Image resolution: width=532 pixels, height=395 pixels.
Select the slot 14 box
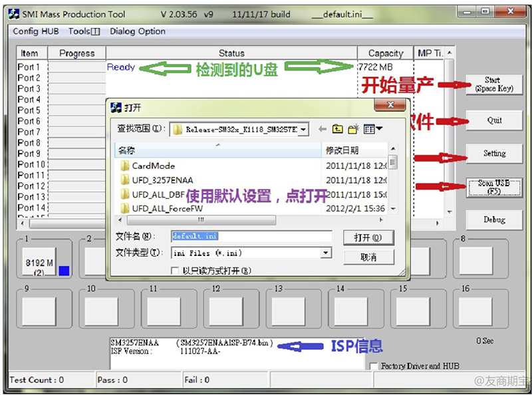click(351, 311)
